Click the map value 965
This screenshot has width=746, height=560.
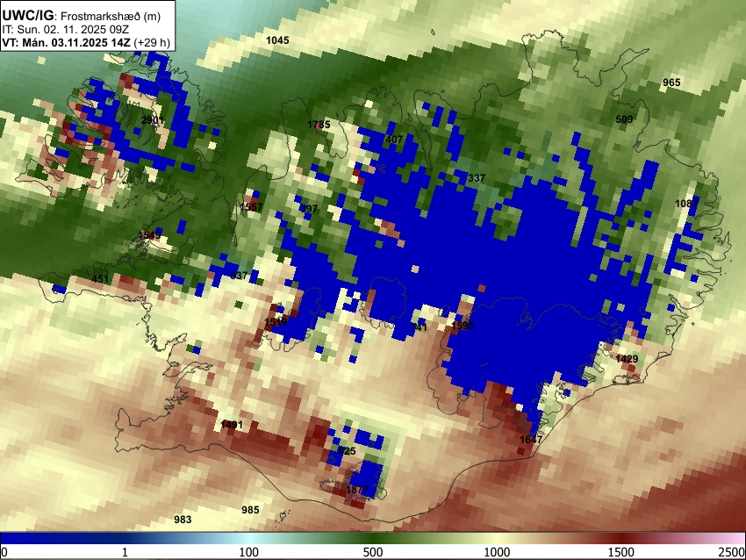[671, 83]
